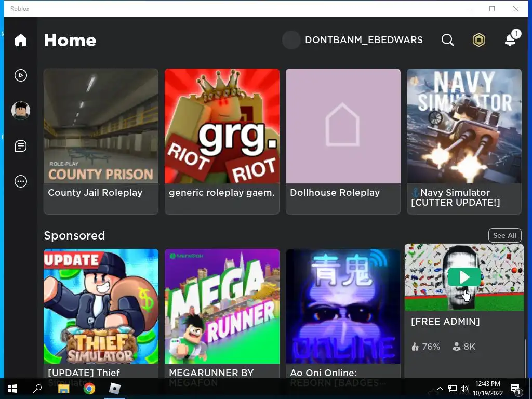Show hidden system tray icons
Viewport: 532px width, 399px height.
click(440, 389)
